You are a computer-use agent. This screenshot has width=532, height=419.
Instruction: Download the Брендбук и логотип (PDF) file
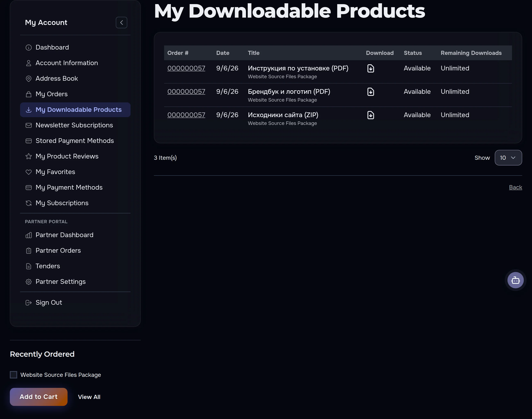[371, 92]
